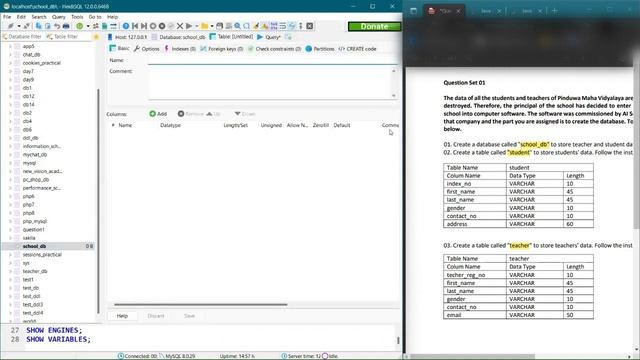Image resolution: width=640 pixels, height=360 pixels.
Task: Click the Database filter field
Action: pyautogui.click(x=22, y=37)
